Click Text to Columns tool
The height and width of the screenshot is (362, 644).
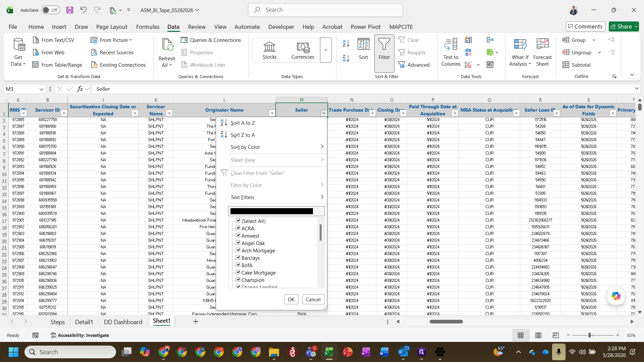point(450,52)
